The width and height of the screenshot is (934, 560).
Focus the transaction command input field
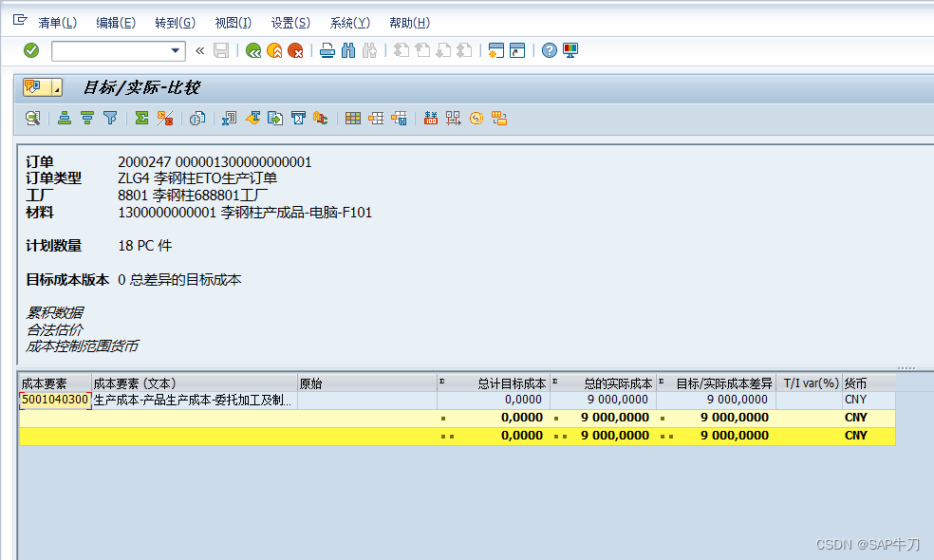(111, 50)
